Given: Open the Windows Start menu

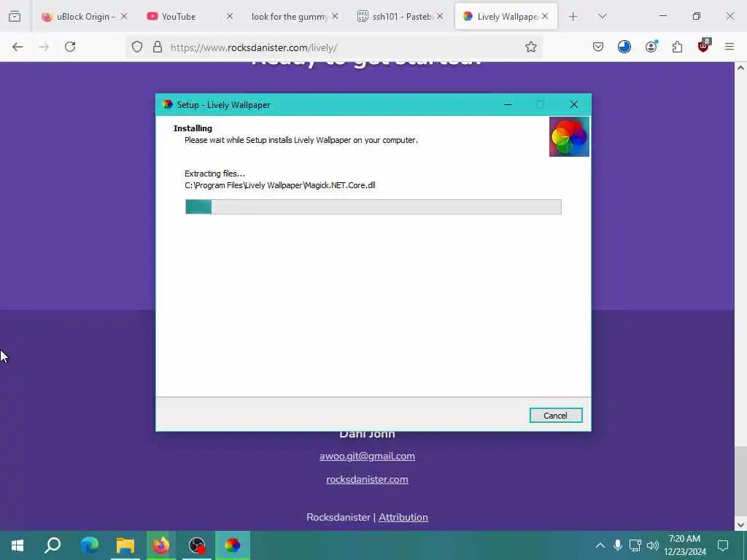Looking at the screenshot, I should click(18, 545).
